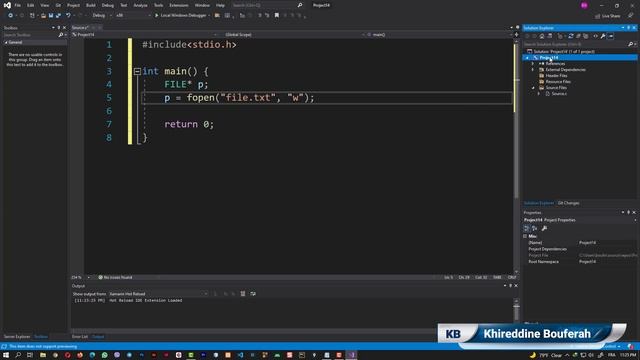Open the File menu
Image resolution: width=640 pixels, height=360 pixels.
point(18,5)
